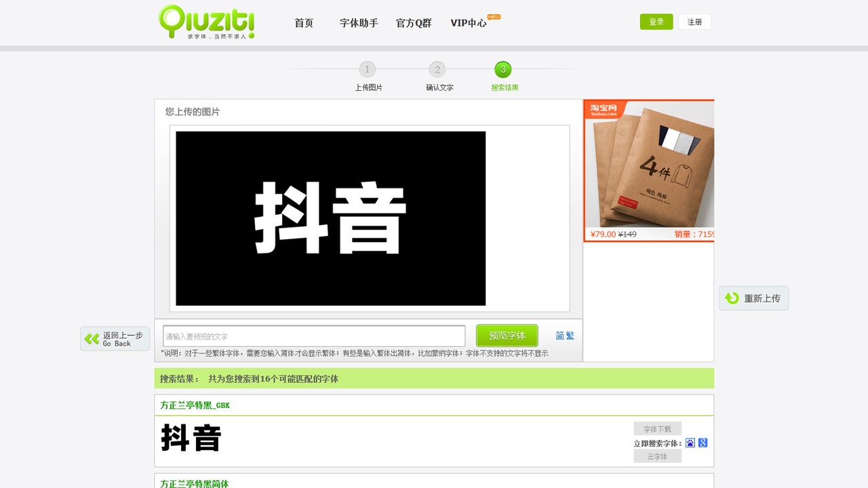Viewport: 868px width, 488px height.
Task: Click the 注册 register button
Action: 694,22
